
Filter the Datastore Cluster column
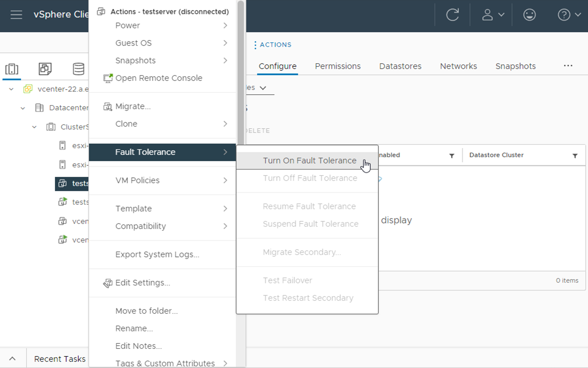575,155
